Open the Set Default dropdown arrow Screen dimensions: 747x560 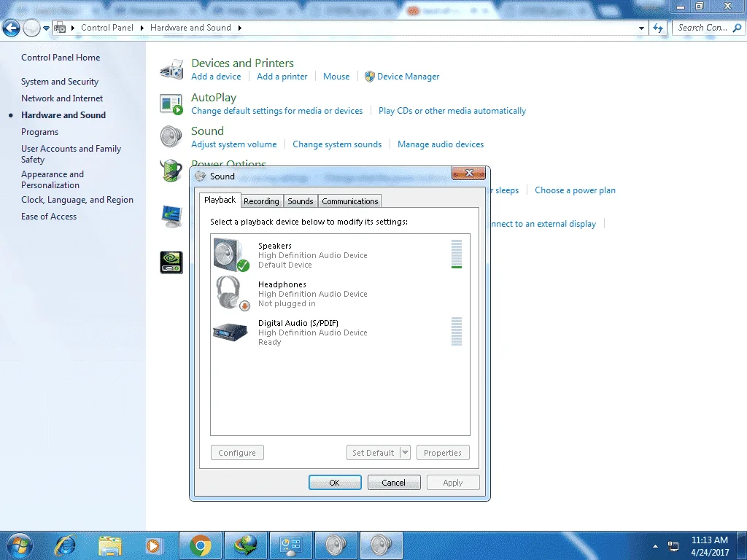tap(405, 452)
